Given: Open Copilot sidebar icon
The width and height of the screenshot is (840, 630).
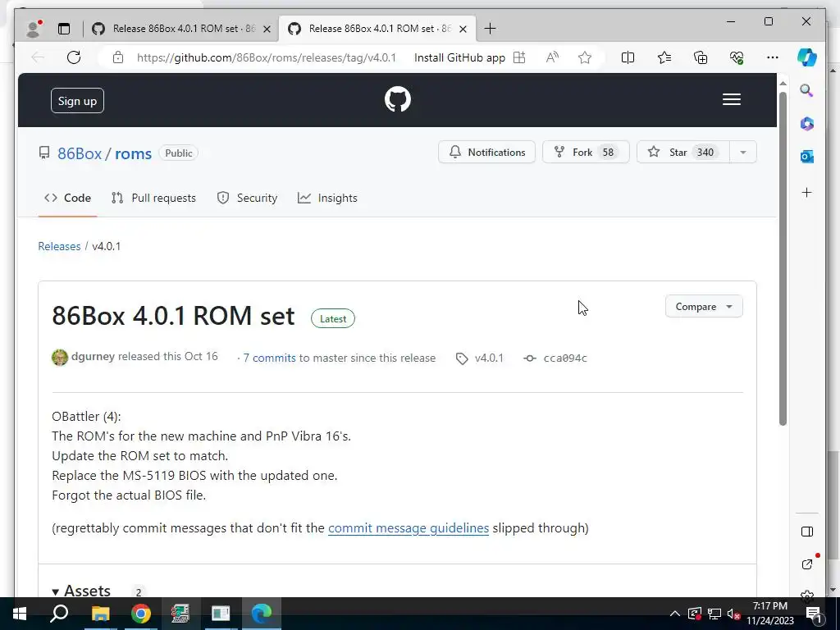Looking at the screenshot, I should (807, 57).
